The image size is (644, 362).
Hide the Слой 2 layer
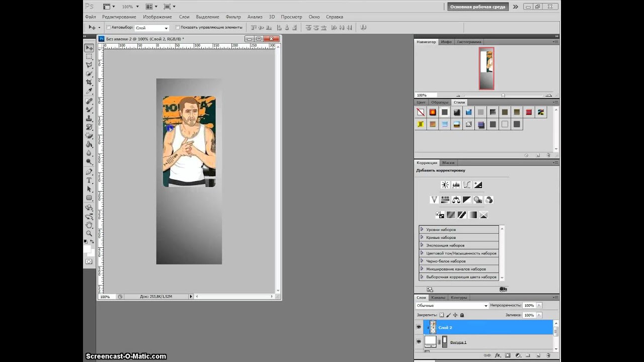tap(419, 327)
